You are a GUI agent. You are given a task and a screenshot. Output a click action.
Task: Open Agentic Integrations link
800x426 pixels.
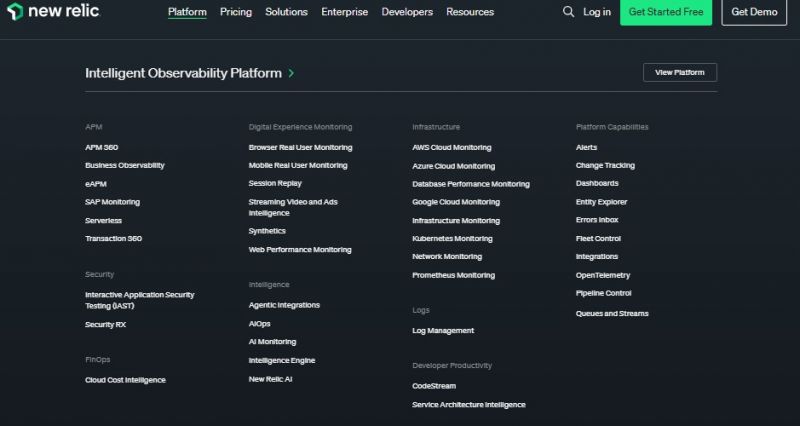284,305
